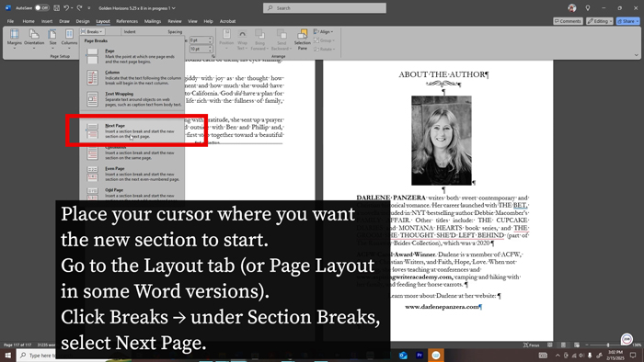Switch to the Insert tab
The image size is (644, 362).
47,21
